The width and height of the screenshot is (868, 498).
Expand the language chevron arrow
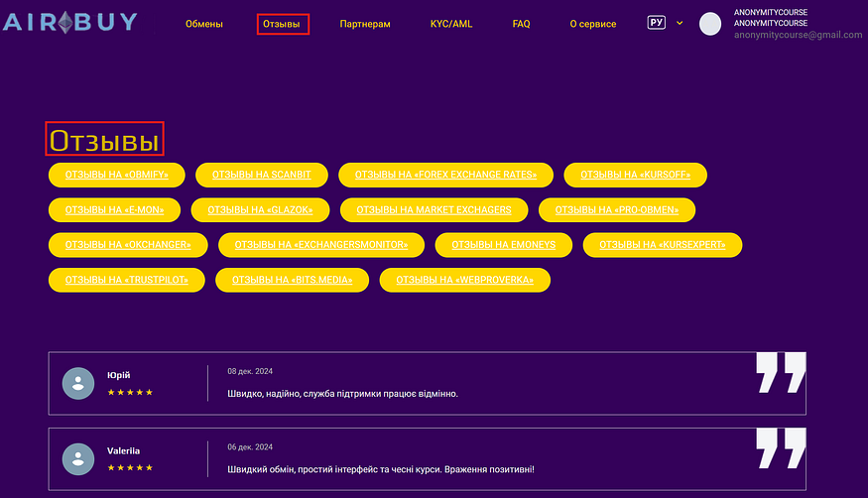[x=680, y=23]
